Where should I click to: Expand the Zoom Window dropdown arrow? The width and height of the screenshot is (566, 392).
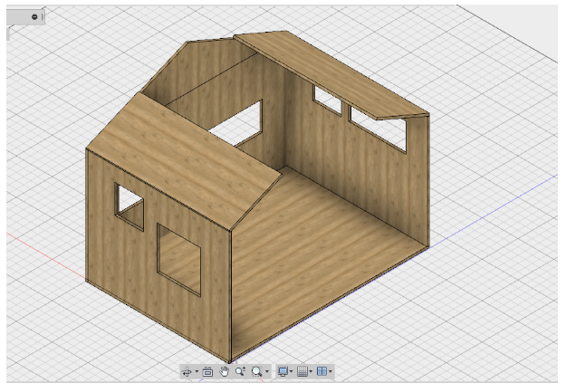coord(267,371)
